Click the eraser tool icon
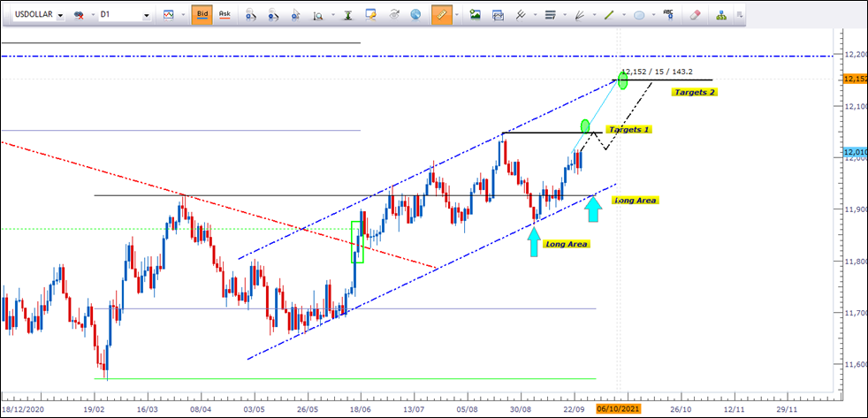 (694, 15)
